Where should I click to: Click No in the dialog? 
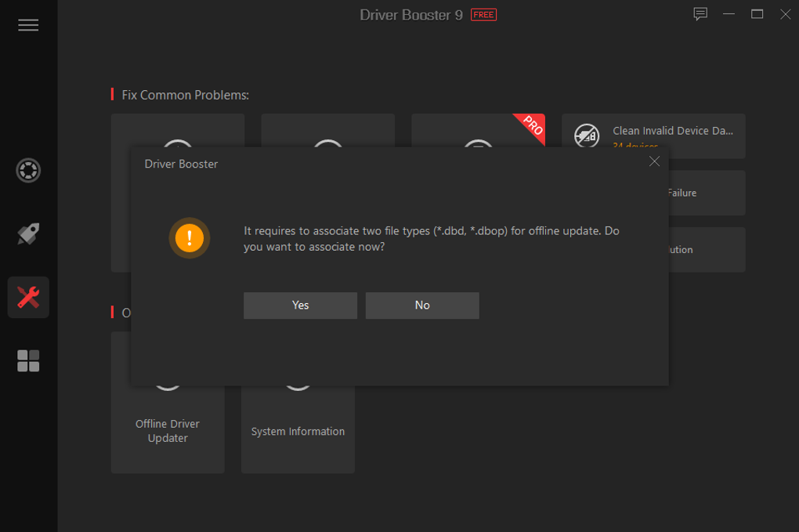coord(422,306)
